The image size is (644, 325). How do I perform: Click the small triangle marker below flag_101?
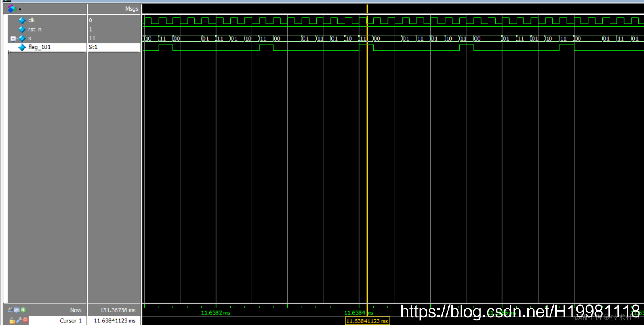9,52
